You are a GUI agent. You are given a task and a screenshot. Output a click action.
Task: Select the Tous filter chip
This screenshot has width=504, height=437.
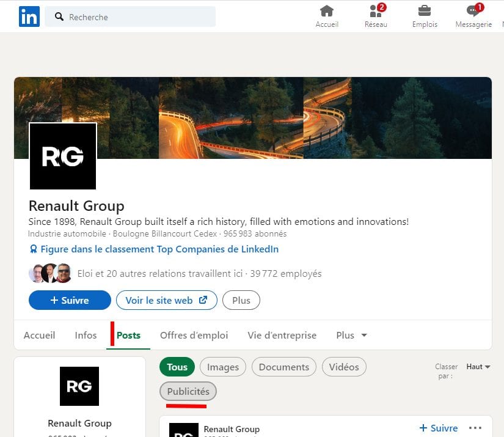[177, 367]
